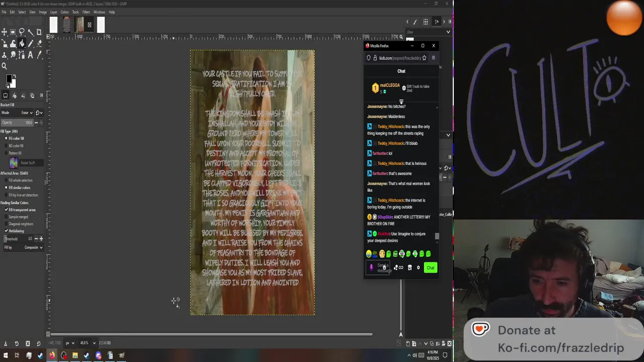Open the unit dropdown showing px

point(70,343)
